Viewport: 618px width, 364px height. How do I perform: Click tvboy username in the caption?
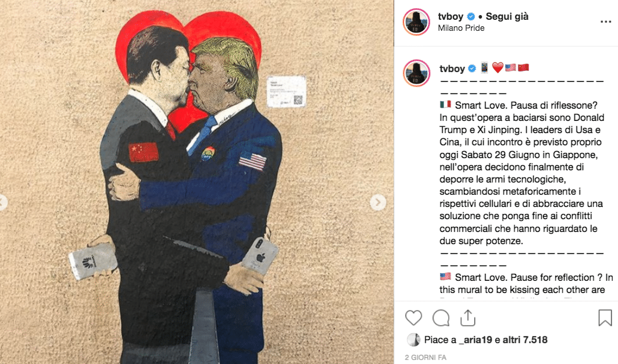(452, 69)
